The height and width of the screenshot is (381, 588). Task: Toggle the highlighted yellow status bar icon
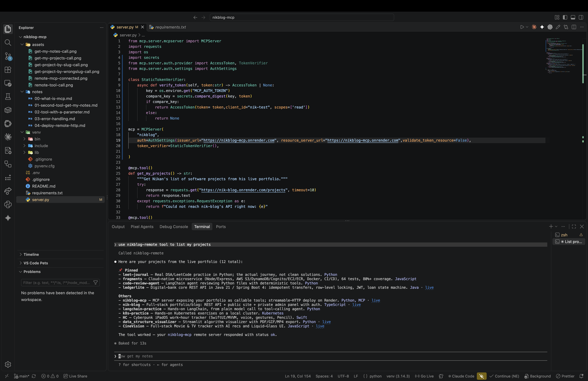[482, 376]
